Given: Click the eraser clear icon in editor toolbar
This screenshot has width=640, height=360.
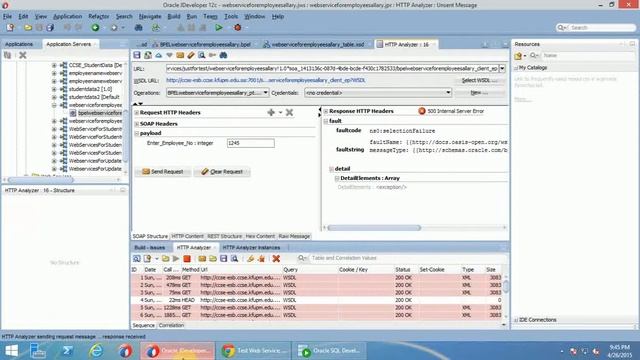Looking at the screenshot, I should point(191,55).
